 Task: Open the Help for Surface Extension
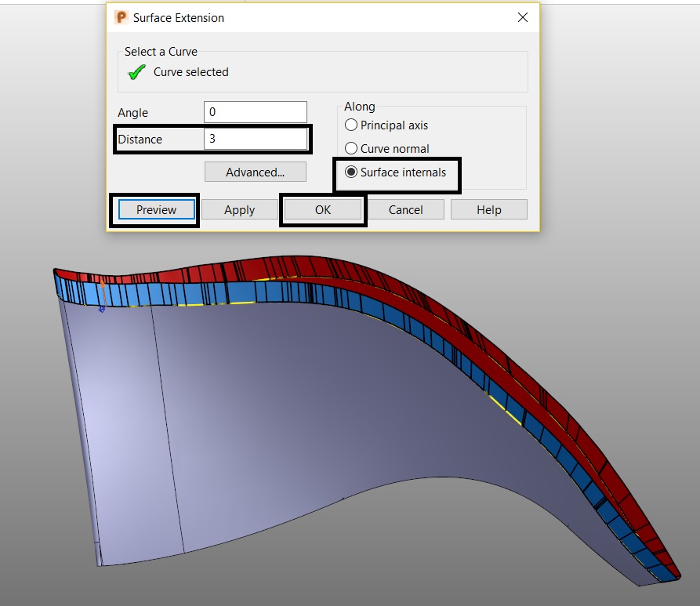coord(488,209)
